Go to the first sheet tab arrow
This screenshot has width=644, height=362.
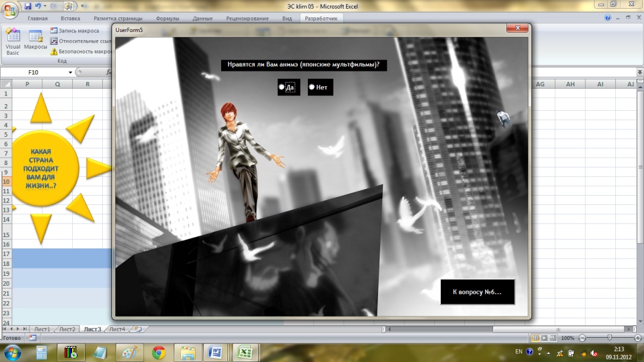click(x=5, y=329)
